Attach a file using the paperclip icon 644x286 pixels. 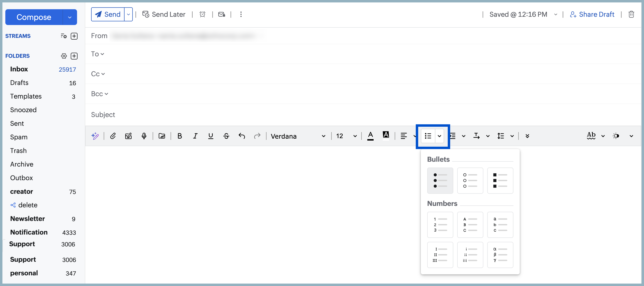click(x=113, y=136)
